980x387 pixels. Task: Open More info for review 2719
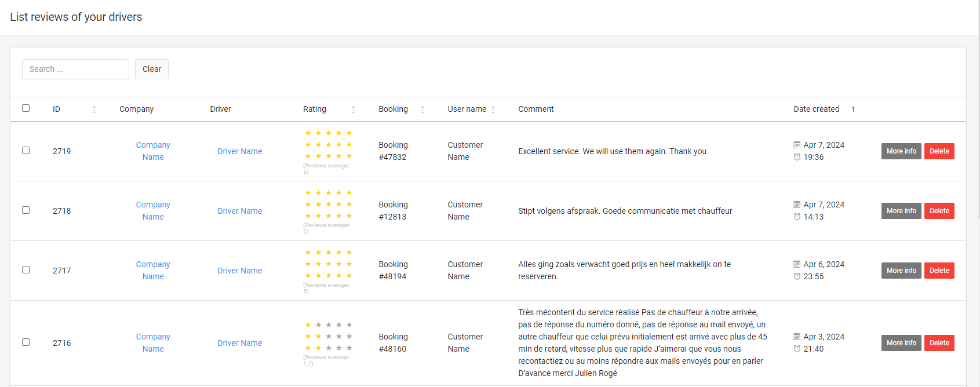[x=901, y=151]
